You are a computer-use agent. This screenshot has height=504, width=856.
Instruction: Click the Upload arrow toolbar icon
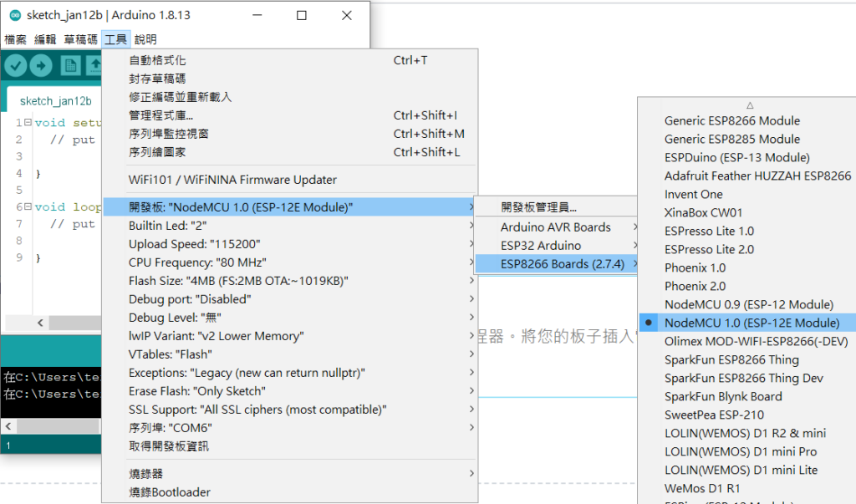(41, 65)
